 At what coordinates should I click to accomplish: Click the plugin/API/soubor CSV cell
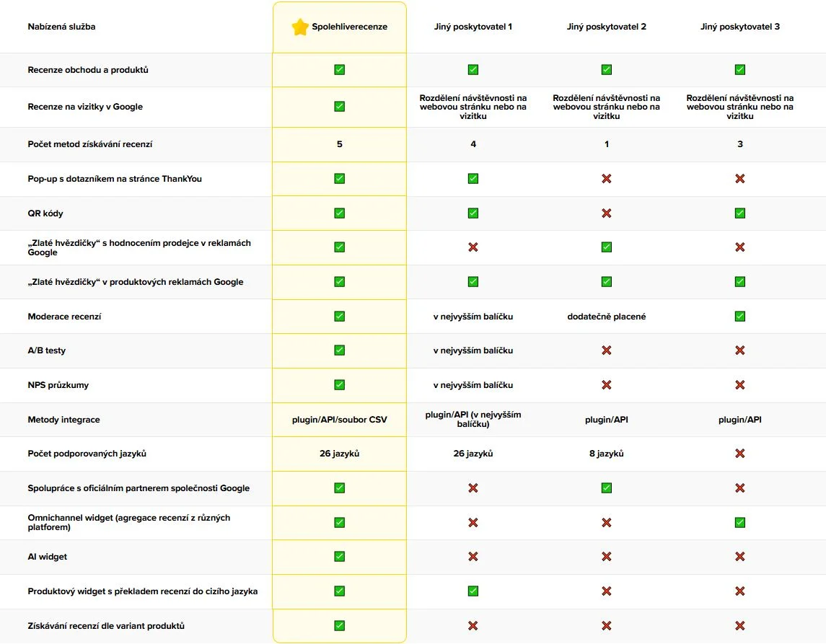click(x=339, y=420)
